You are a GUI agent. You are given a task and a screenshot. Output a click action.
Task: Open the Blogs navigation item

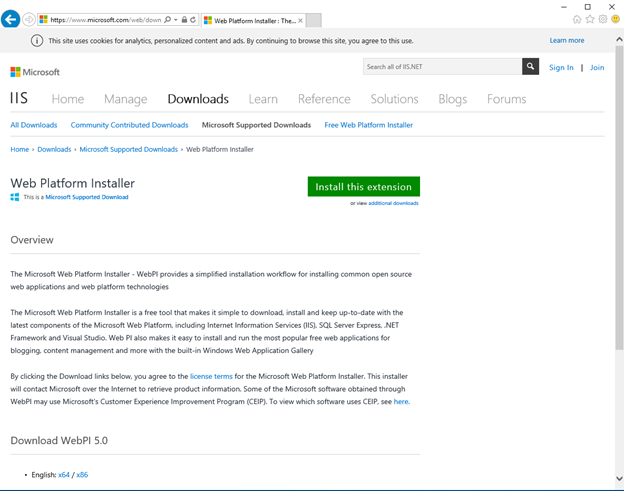click(452, 99)
